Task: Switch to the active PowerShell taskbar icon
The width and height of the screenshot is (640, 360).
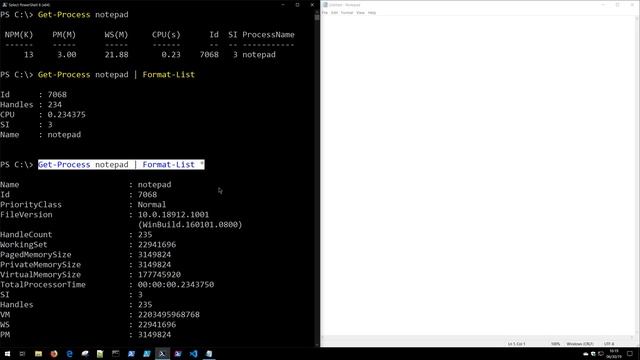Action: (162, 354)
